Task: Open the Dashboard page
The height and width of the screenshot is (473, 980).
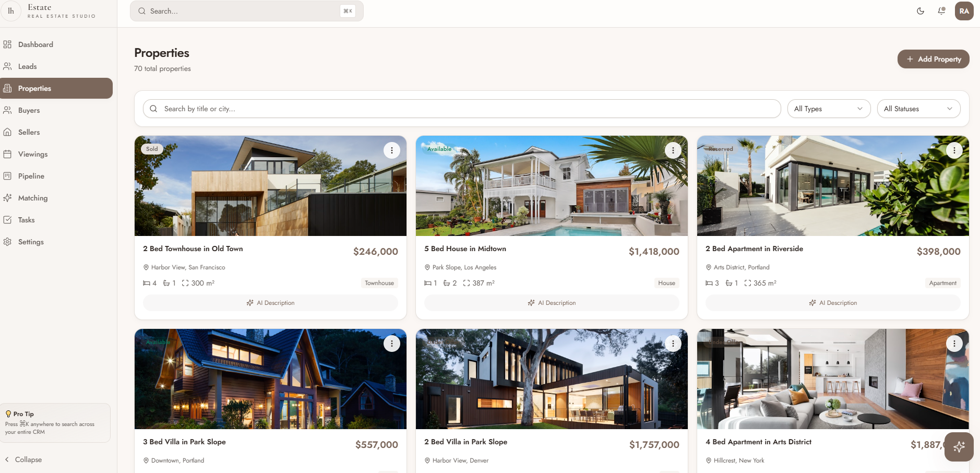Action: click(56, 44)
